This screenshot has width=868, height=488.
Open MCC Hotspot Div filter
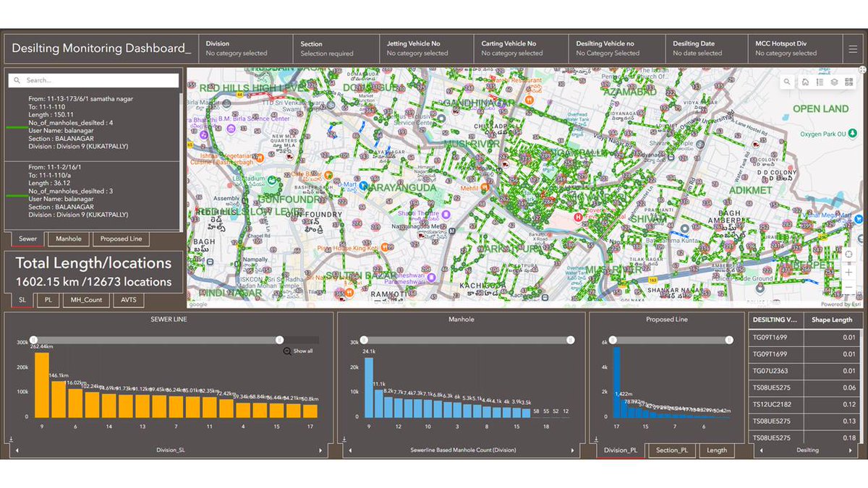794,48
